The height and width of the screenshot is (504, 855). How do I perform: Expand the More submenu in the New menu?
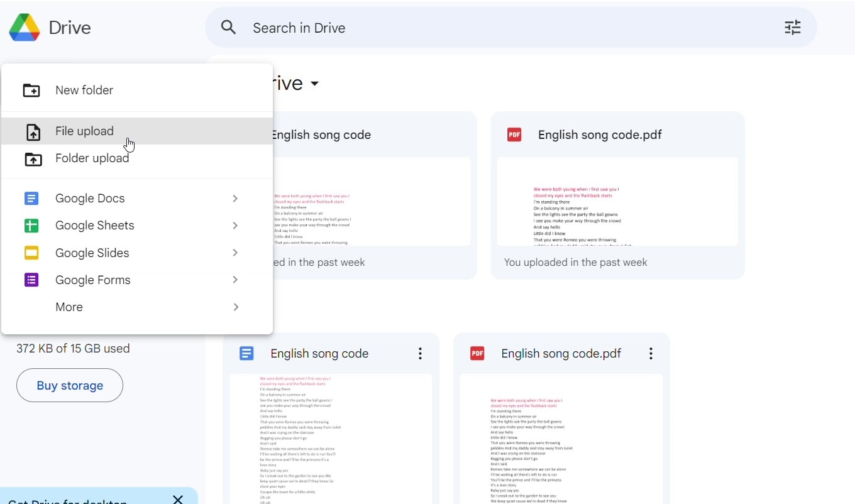click(236, 307)
